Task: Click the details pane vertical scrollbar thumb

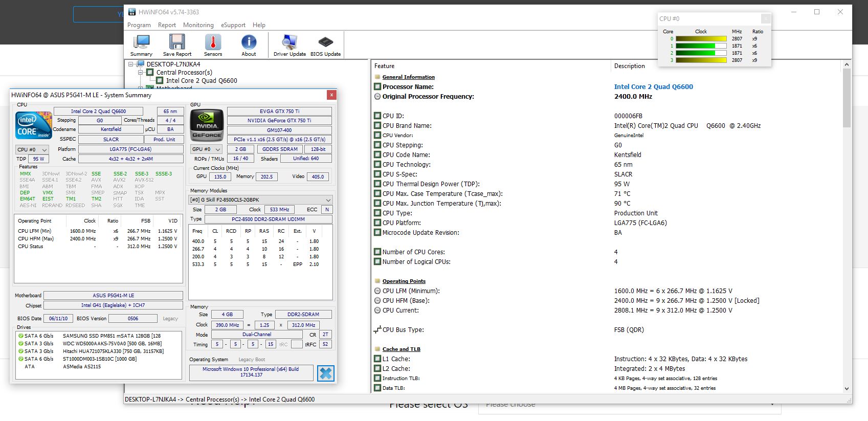Action: click(x=847, y=97)
